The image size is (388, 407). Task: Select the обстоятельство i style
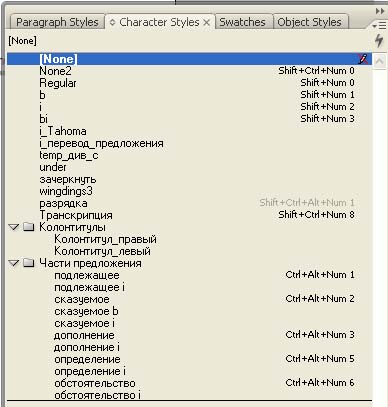click(x=189, y=395)
